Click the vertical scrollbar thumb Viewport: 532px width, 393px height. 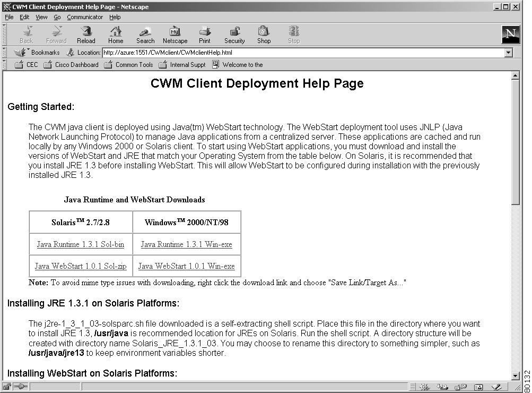(x=516, y=142)
